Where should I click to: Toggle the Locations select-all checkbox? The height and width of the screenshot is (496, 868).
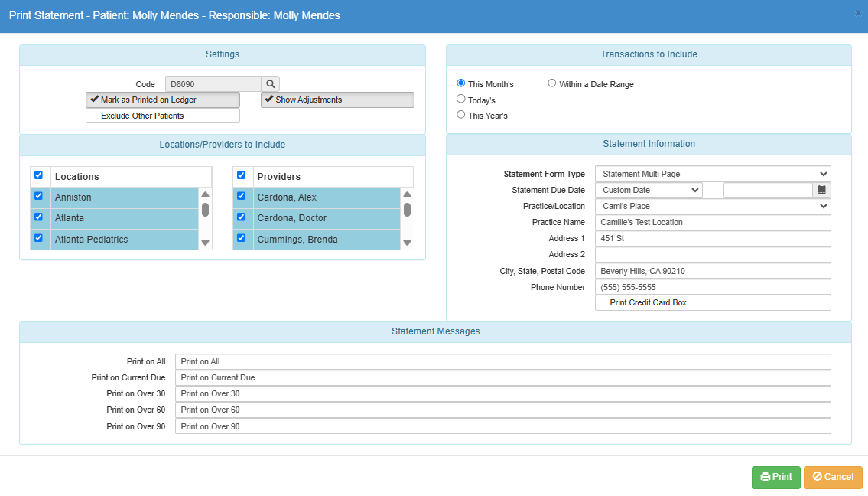tap(38, 175)
